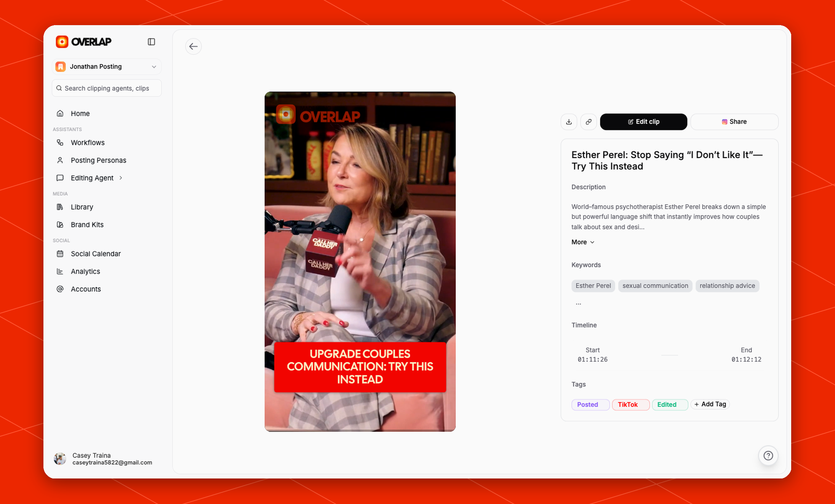Viewport: 835px width, 504px height.
Task: Click the Workflows icon in sidebar
Action: [60, 142]
